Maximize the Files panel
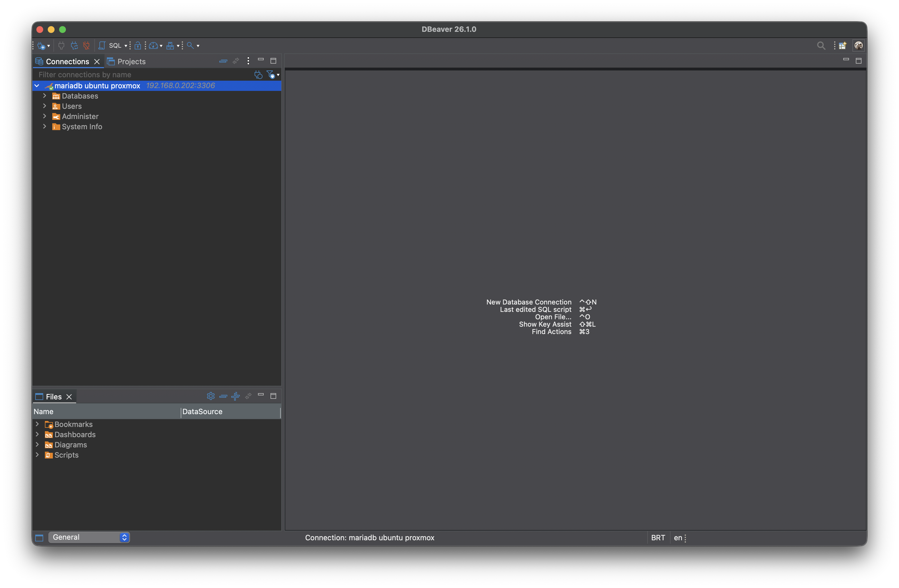Screen dimensions: 899x588 click(x=273, y=396)
